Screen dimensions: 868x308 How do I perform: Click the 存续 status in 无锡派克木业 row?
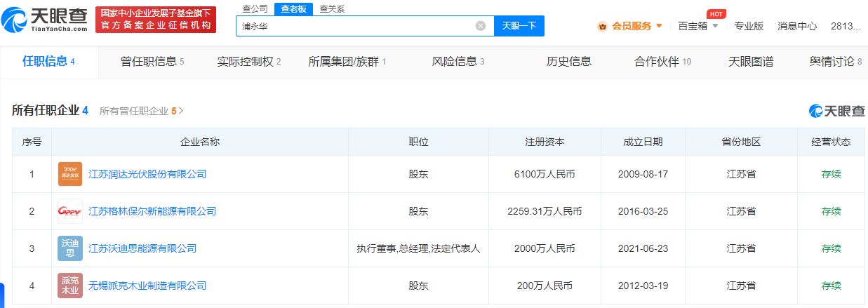[x=831, y=286]
